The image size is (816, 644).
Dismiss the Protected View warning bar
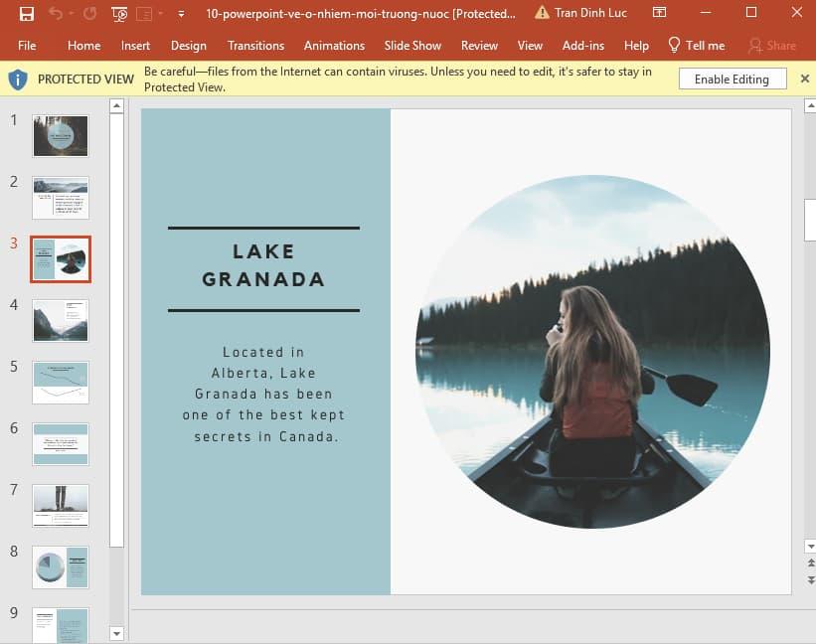(805, 78)
